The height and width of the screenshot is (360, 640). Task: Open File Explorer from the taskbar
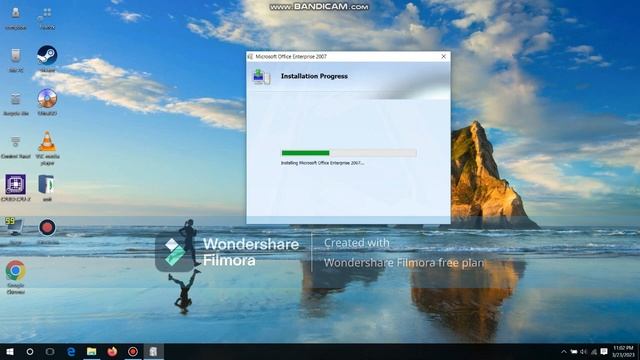point(91,351)
